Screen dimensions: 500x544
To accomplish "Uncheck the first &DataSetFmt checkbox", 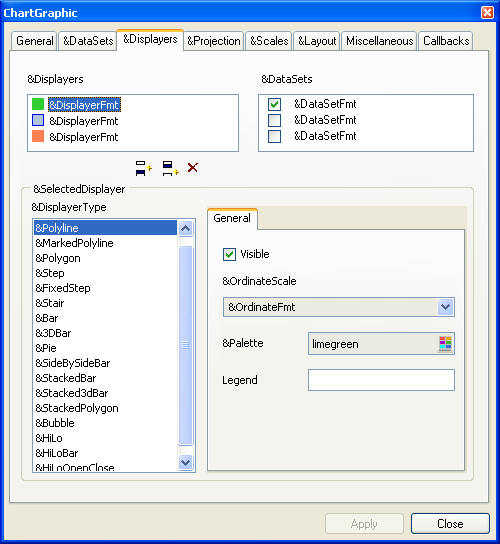I will point(274,104).
